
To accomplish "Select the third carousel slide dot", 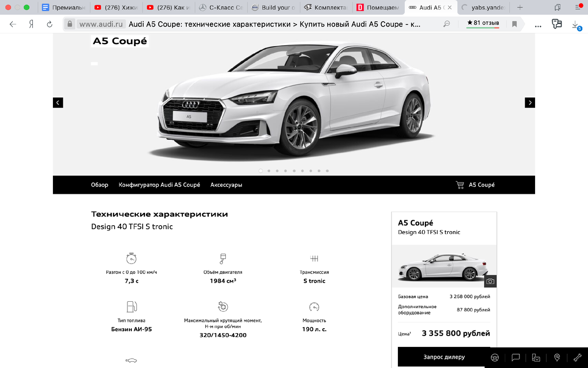I will [x=277, y=170].
